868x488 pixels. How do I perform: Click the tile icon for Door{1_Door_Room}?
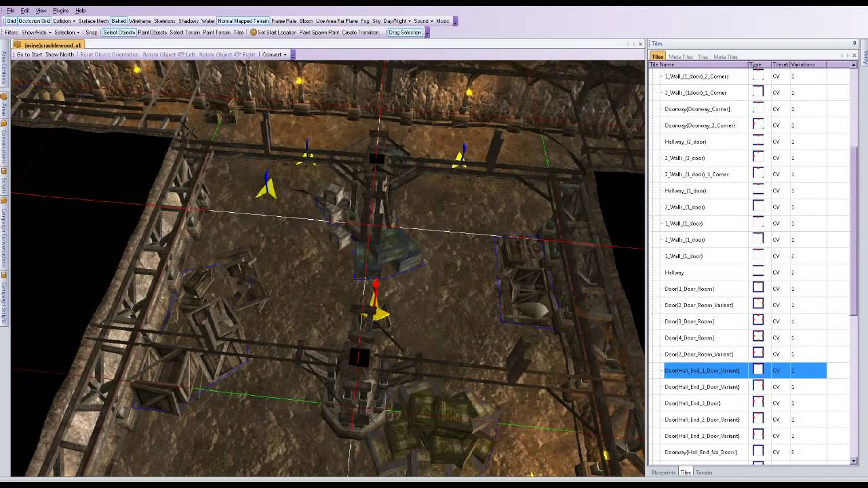tap(758, 288)
